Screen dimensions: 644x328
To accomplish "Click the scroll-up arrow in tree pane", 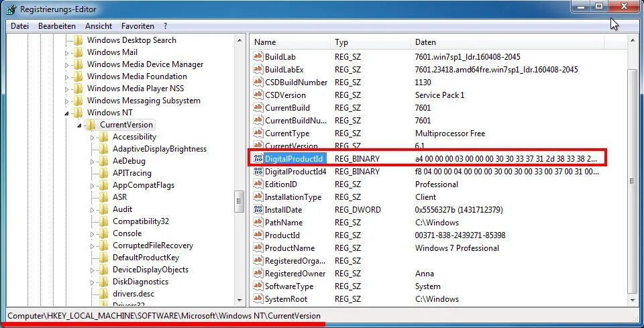I will pos(239,40).
